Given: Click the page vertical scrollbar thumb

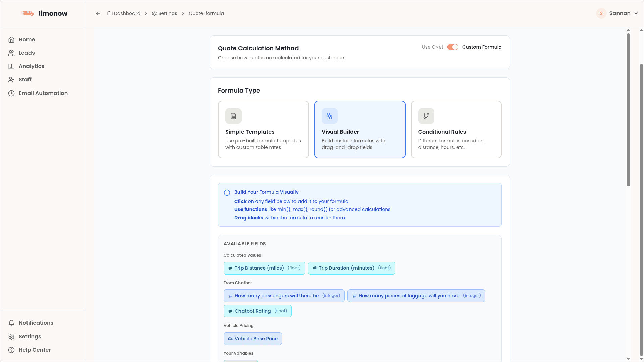Looking at the screenshot, I should click(x=628, y=109).
